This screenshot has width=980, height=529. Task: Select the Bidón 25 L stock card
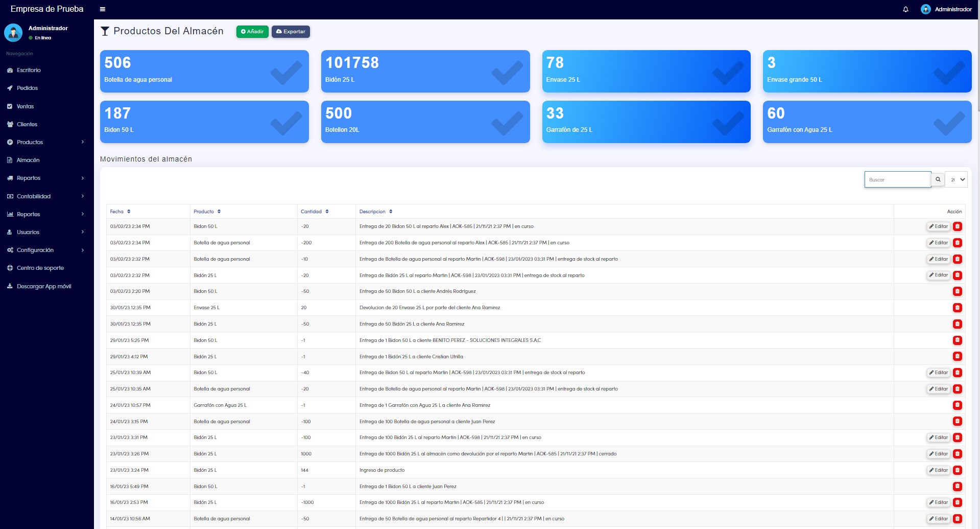click(x=425, y=71)
